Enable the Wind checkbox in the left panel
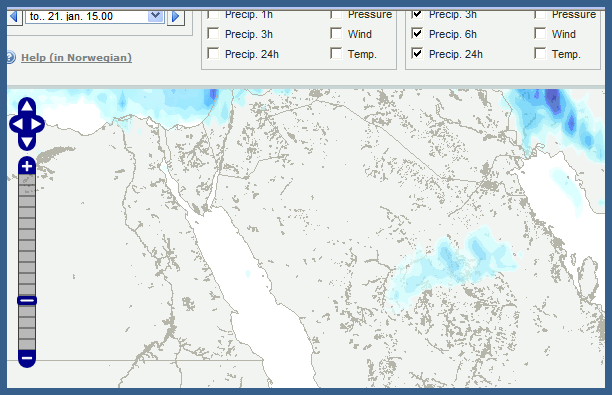 (x=336, y=34)
